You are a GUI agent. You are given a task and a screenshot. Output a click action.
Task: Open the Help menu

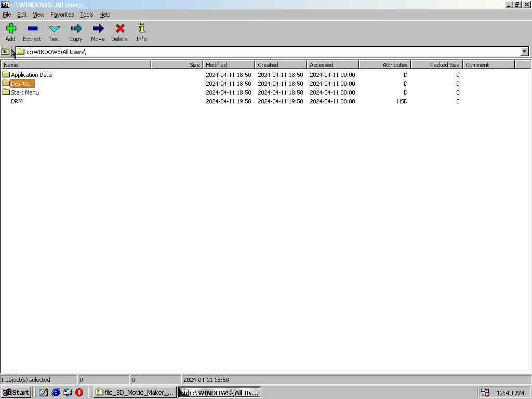click(104, 15)
